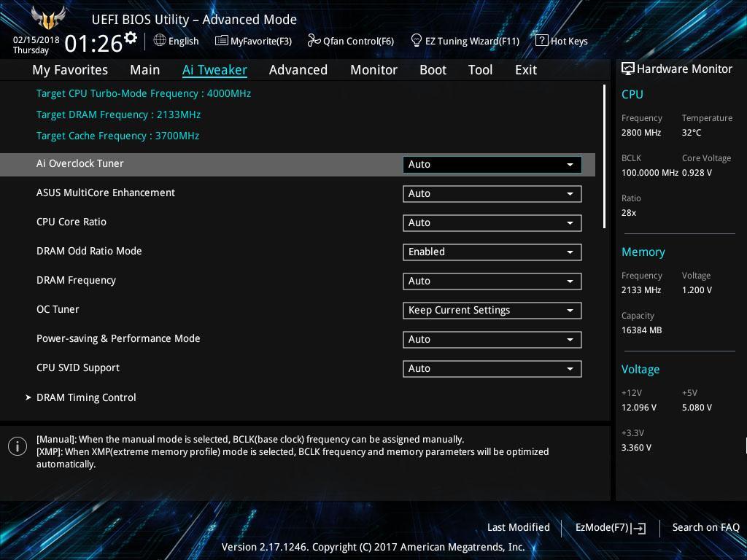Screen dimensions: 747x560
Task: Open the CPU Core Ratio dropdown
Action: click(x=492, y=223)
